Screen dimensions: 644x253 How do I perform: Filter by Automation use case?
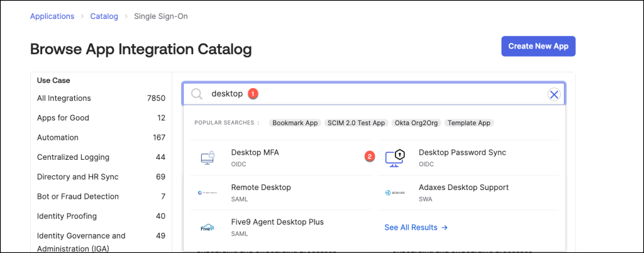pyautogui.click(x=58, y=137)
